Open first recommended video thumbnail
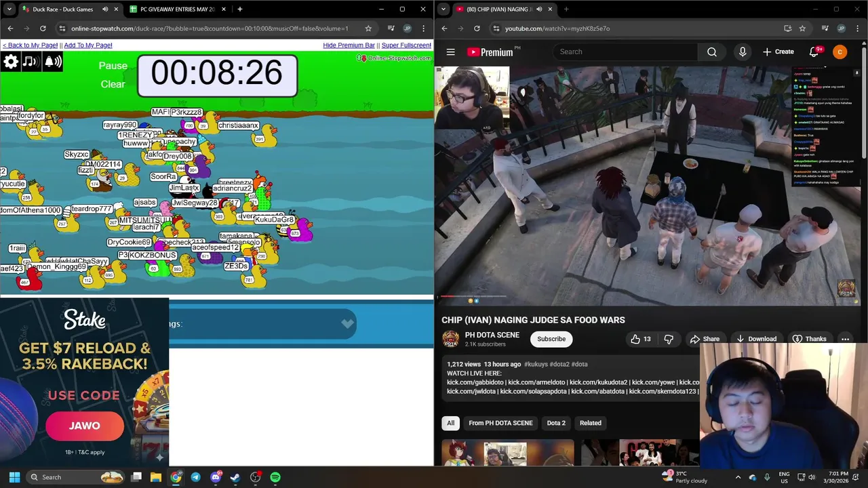Image resolution: width=868 pixels, height=488 pixels. click(x=507, y=453)
